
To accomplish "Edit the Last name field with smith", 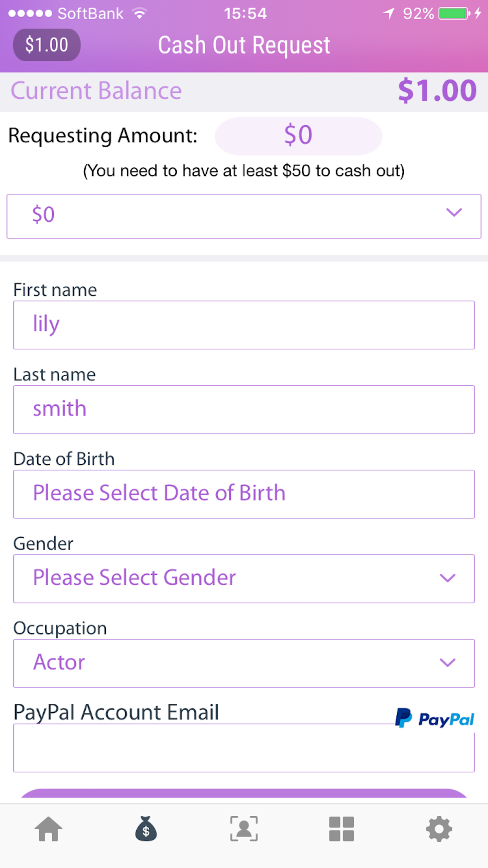I will (x=244, y=410).
